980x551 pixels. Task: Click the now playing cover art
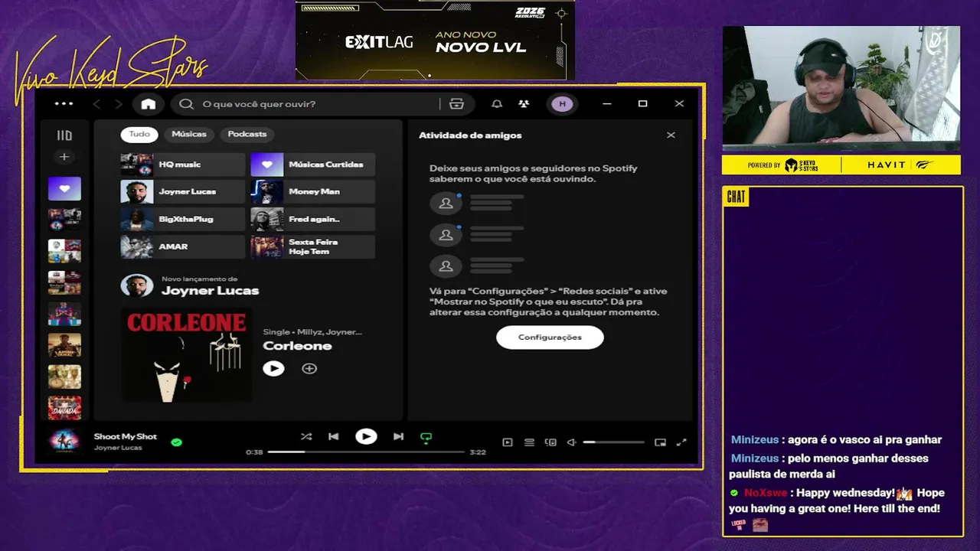[64, 442]
